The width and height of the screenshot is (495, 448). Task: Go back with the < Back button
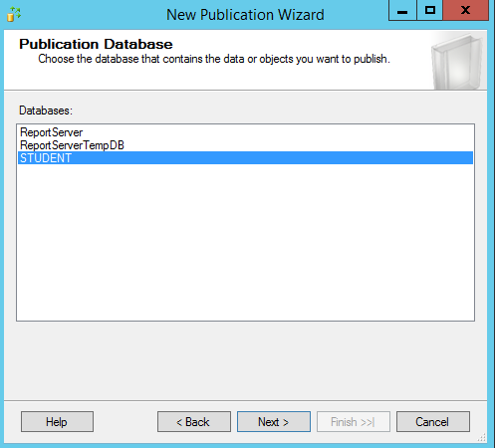[194, 422]
